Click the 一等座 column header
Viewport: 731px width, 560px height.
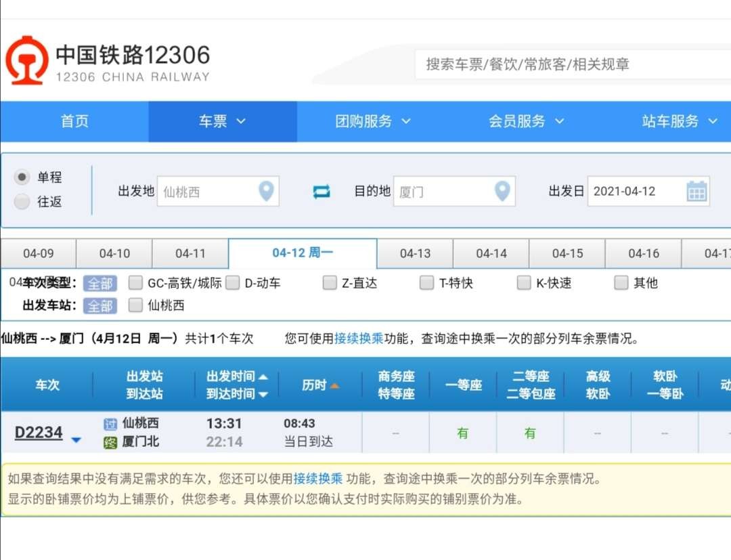click(x=464, y=385)
